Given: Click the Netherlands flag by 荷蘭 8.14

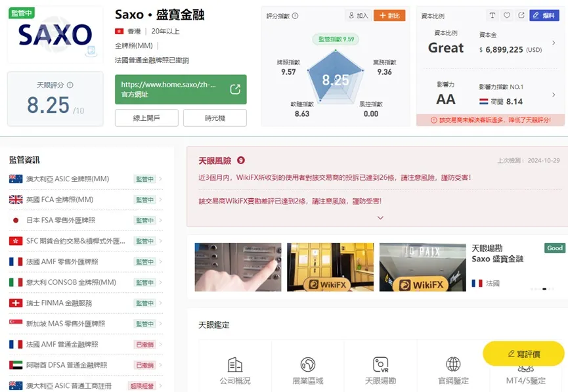Looking at the screenshot, I should tap(483, 102).
